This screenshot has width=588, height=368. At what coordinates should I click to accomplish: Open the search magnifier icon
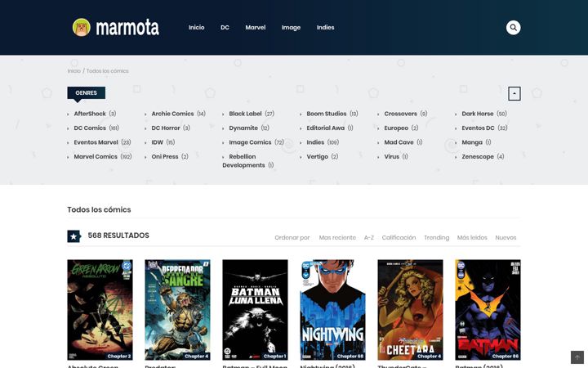[x=513, y=28]
